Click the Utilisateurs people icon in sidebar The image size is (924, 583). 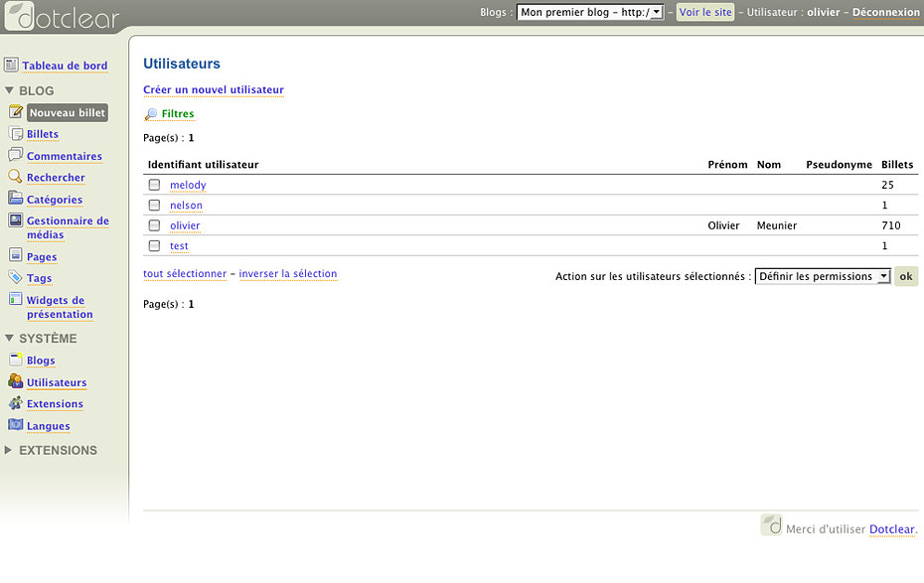(x=16, y=381)
